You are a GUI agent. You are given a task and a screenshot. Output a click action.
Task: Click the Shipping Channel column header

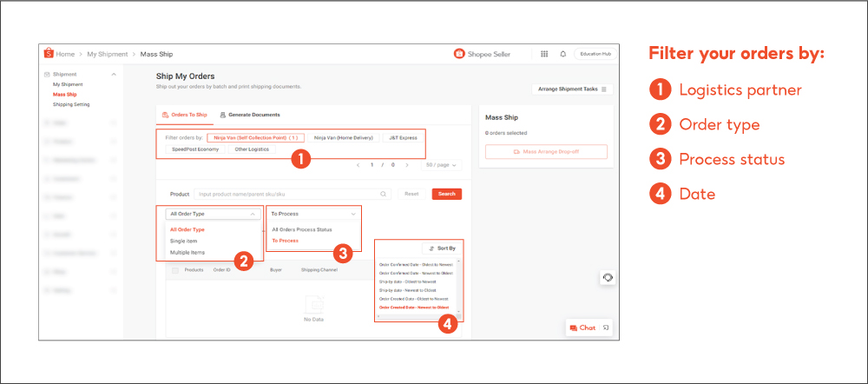coord(319,270)
